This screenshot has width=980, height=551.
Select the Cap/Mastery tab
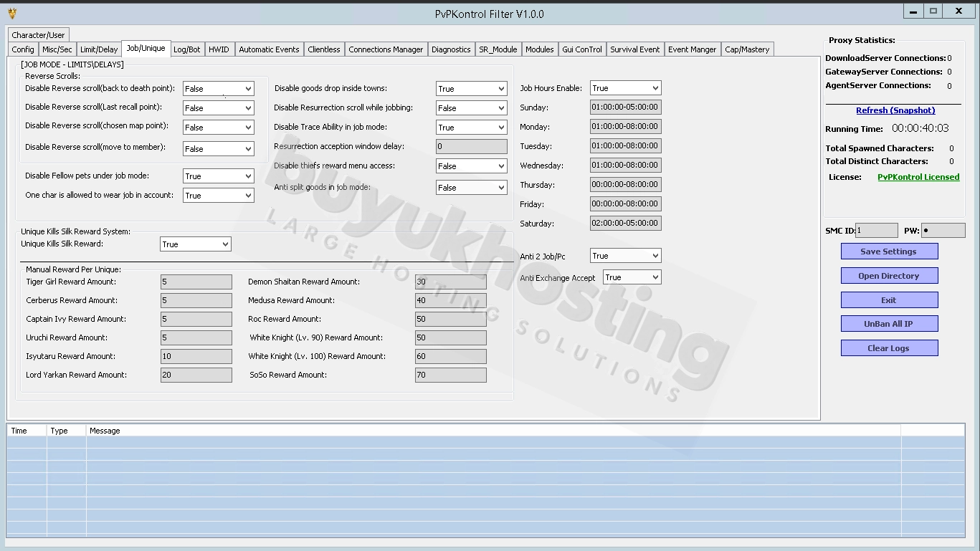[747, 49]
